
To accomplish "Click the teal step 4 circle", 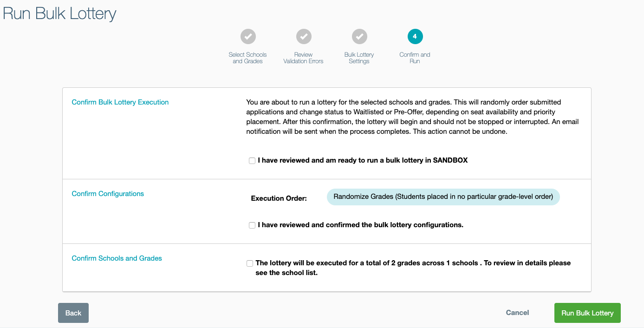I will pos(415,36).
